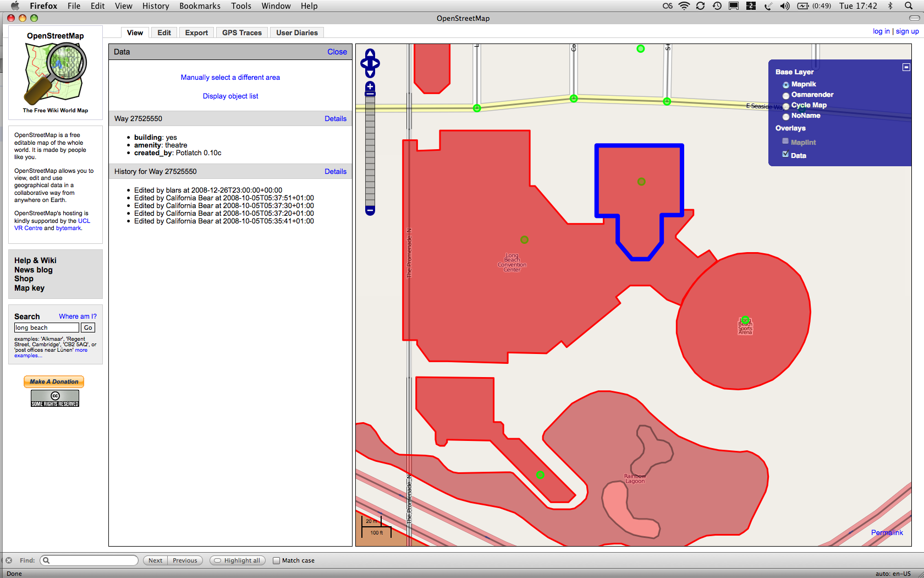This screenshot has width=924, height=578.
Task: Click the pan control compass arrows
Action: click(370, 63)
